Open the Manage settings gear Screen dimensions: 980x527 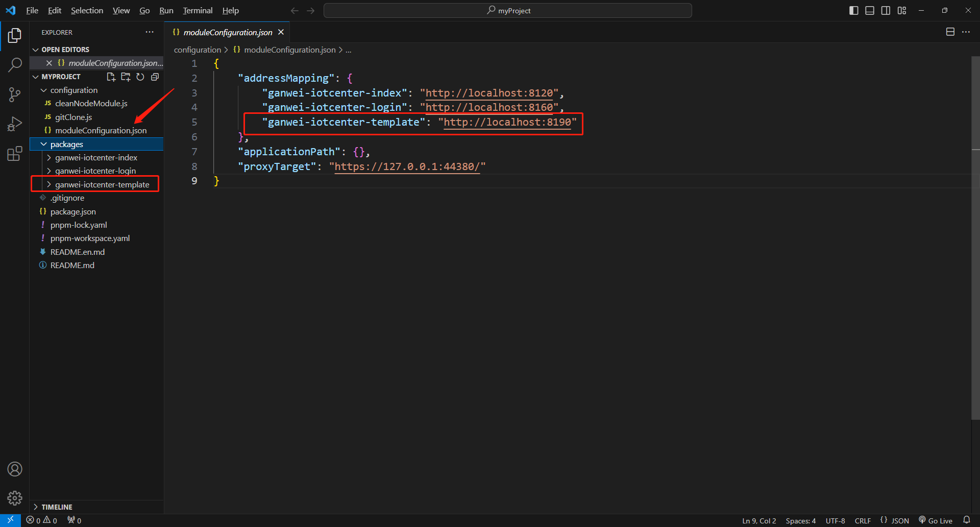click(15, 498)
